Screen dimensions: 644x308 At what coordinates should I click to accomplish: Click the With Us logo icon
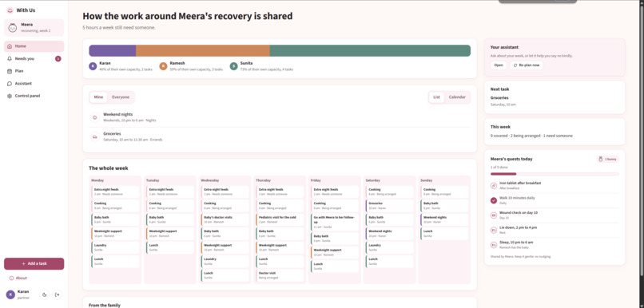point(10,10)
